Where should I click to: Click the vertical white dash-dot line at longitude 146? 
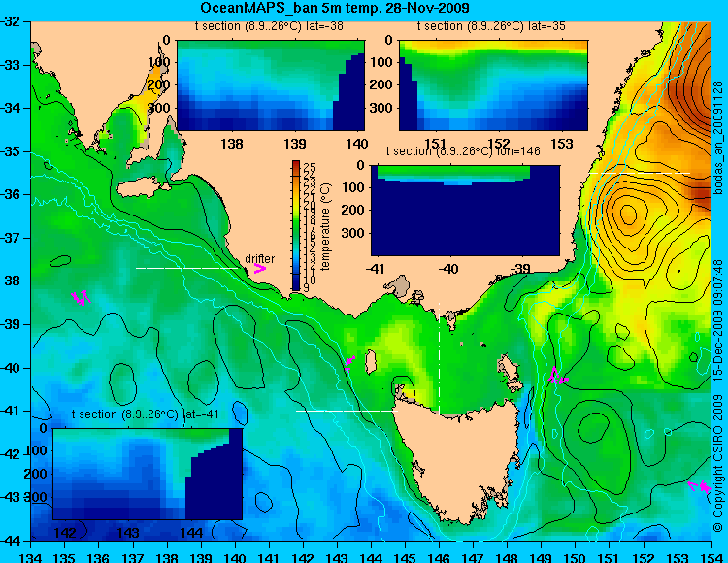pos(439,360)
